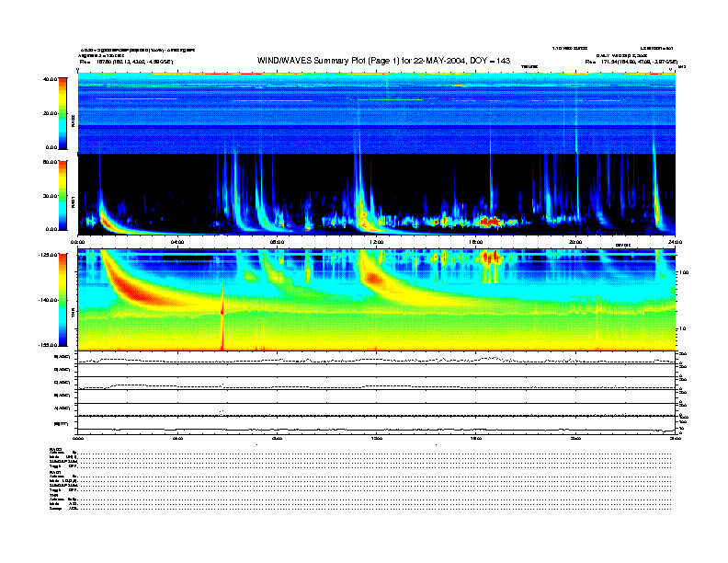Click the RAD1 color scale bar

click(63, 194)
